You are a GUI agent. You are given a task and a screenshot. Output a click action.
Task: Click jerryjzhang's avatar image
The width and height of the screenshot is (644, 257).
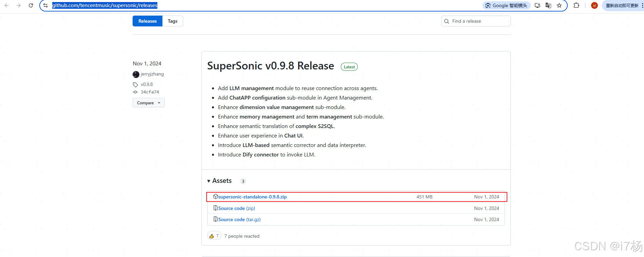pyautogui.click(x=136, y=74)
